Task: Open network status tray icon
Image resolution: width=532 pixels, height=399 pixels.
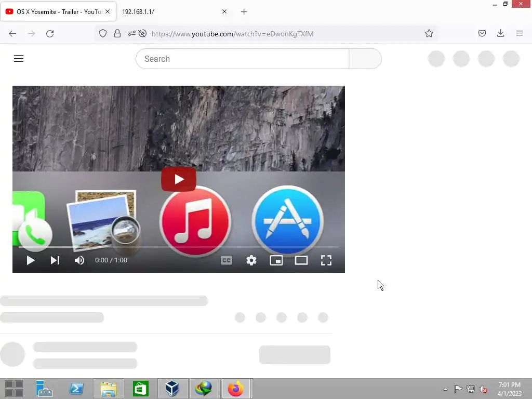Action: click(x=471, y=389)
